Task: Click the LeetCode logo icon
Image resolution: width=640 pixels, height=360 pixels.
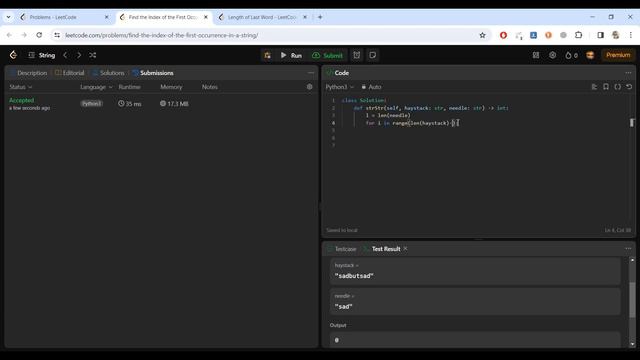Action: coord(13,55)
